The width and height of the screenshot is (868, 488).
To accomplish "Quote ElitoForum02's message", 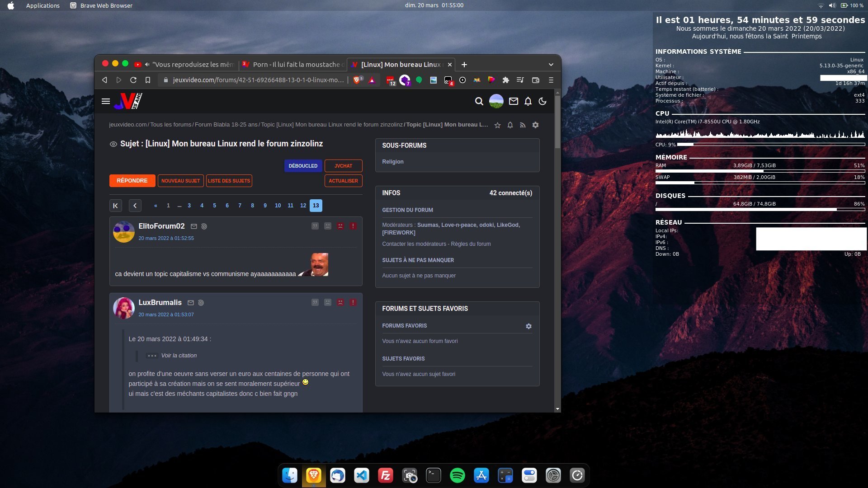I will pyautogui.click(x=315, y=226).
